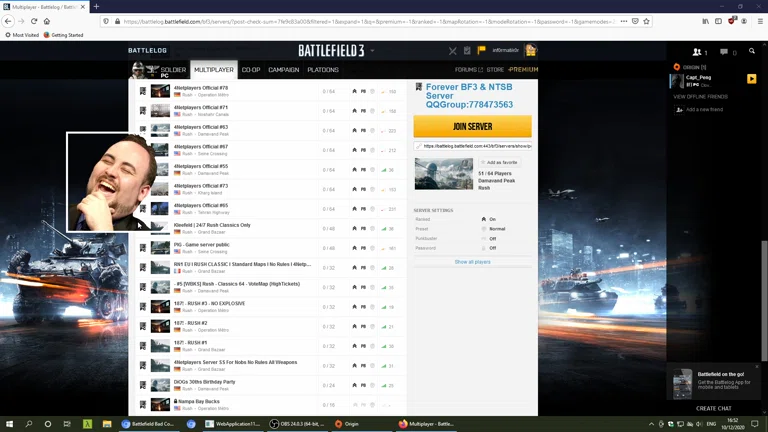Open OBS from the taskbar
Viewport: 768px width, 432px height.
pyautogui.click(x=297, y=424)
